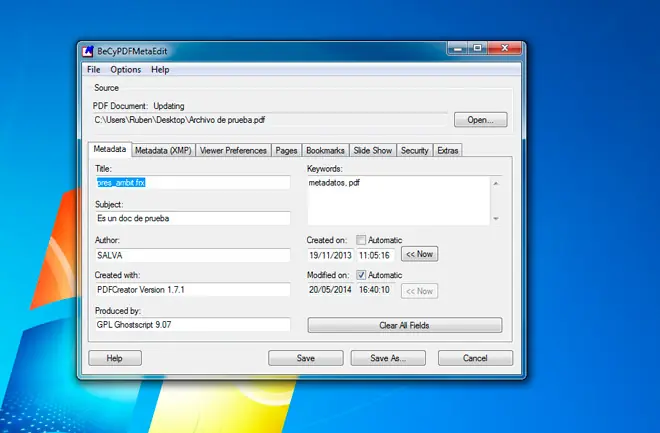Click the Open... button to choose a PDF

pos(480,120)
